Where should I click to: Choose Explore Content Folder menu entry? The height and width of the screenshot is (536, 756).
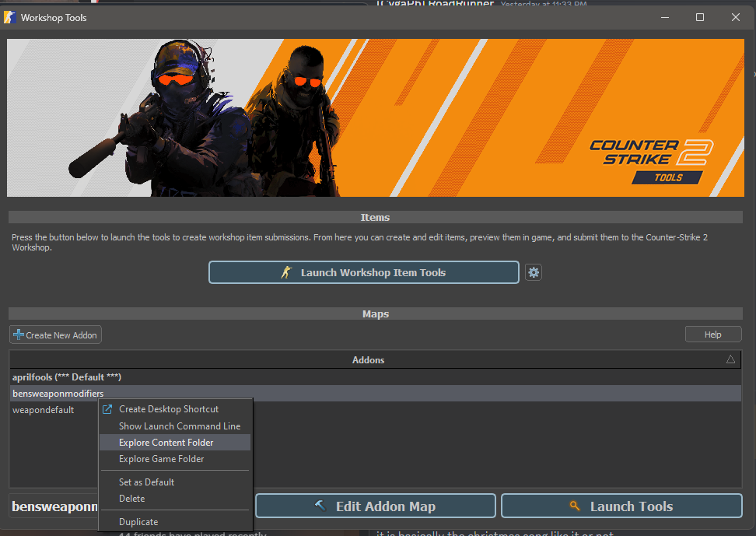pos(175,443)
